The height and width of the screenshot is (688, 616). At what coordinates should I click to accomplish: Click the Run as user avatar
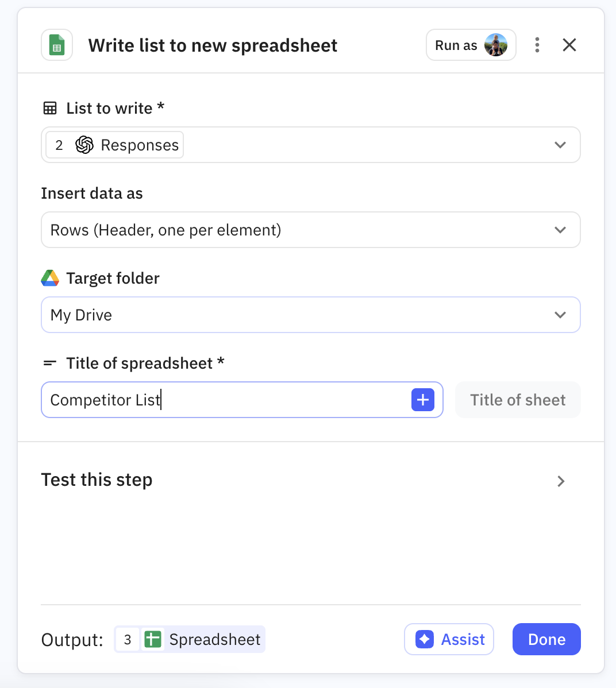click(x=495, y=45)
